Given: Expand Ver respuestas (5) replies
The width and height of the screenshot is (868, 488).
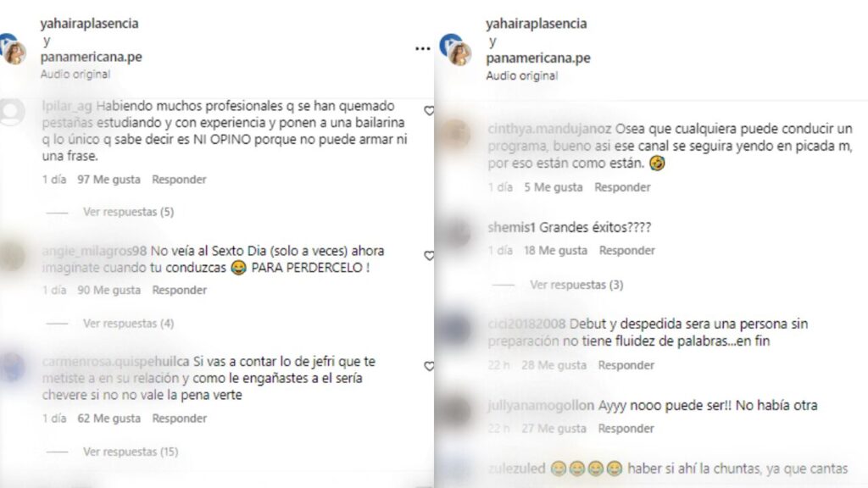Looking at the screenshot, I should pos(129,212).
